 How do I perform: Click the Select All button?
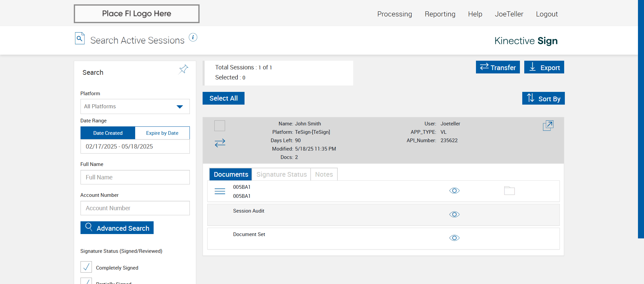[223, 98]
